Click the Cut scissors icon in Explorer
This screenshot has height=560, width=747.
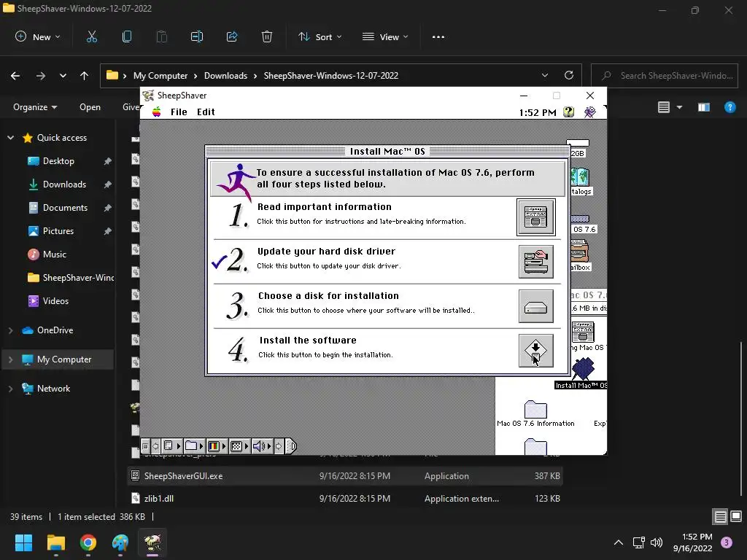click(x=91, y=36)
